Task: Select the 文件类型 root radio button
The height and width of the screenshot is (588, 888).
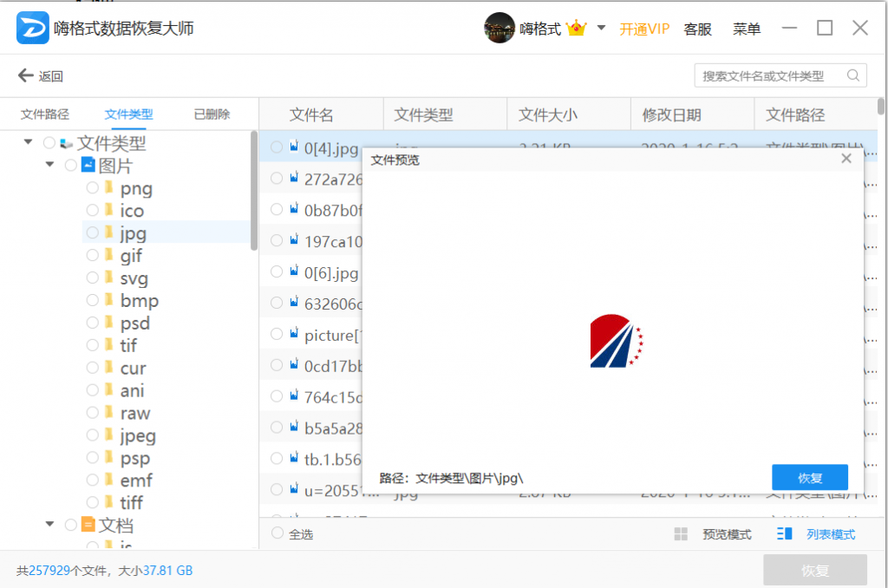Action: pos(49,143)
